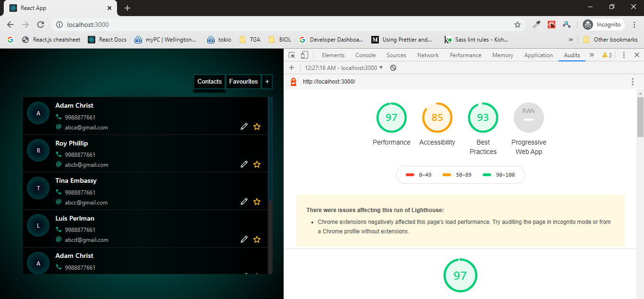Click the phone icon under Luis Perlman
Viewport: 644px width, 299px height.
(59, 229)
